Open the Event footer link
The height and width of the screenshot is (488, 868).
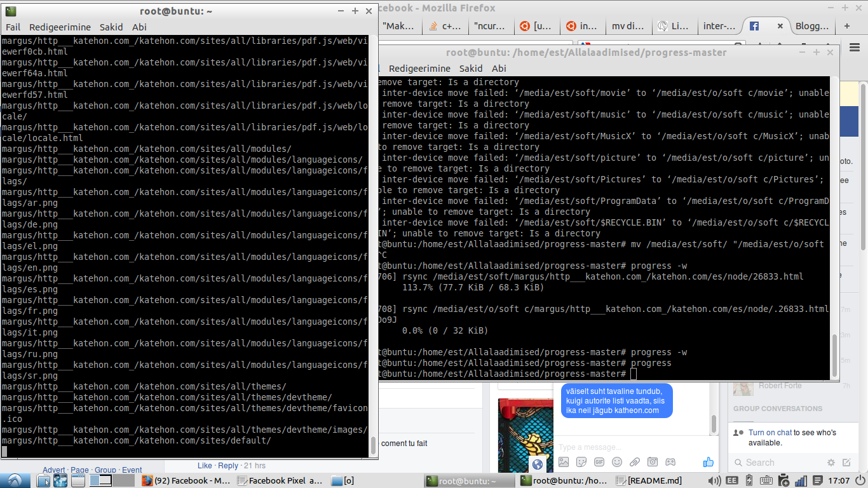pyautogui.click(x=132, y=470)
